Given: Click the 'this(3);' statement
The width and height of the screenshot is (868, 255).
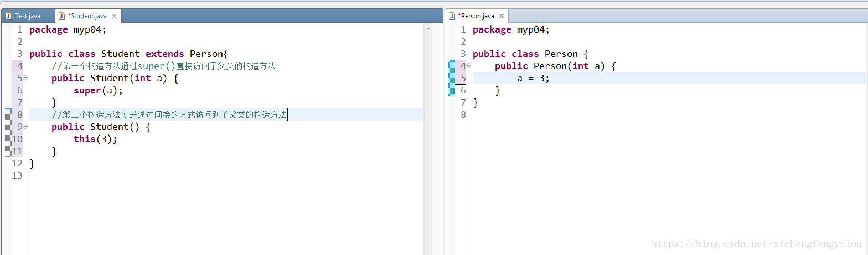Looking at the screenshot, I should (x=95, y=139).
